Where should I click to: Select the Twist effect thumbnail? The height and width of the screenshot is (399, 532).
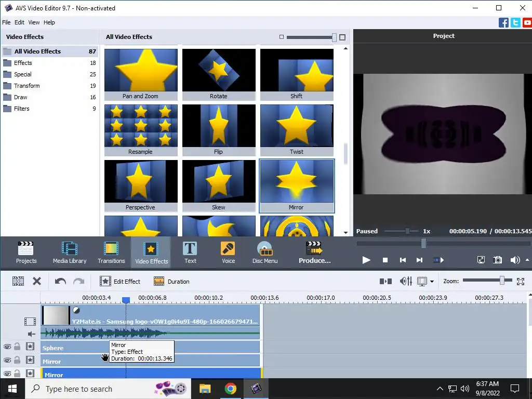coord(297,130)
